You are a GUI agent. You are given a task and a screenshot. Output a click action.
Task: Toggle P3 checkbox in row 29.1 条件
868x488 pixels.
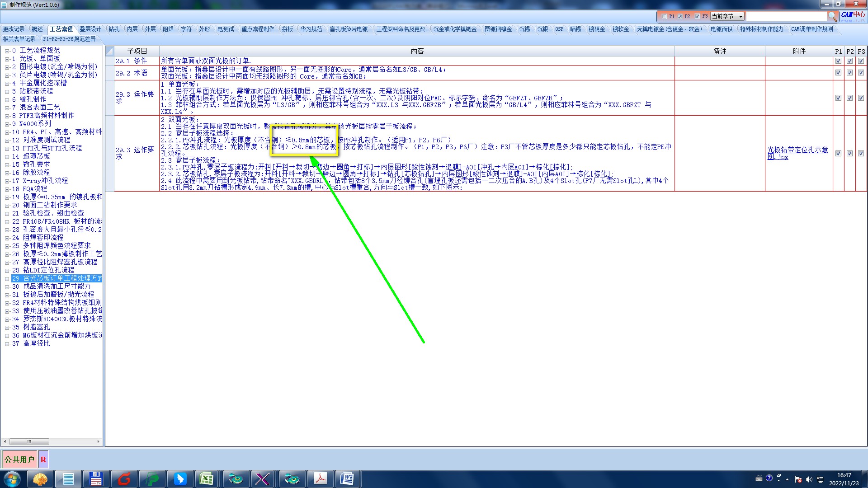tap(861, 61)
